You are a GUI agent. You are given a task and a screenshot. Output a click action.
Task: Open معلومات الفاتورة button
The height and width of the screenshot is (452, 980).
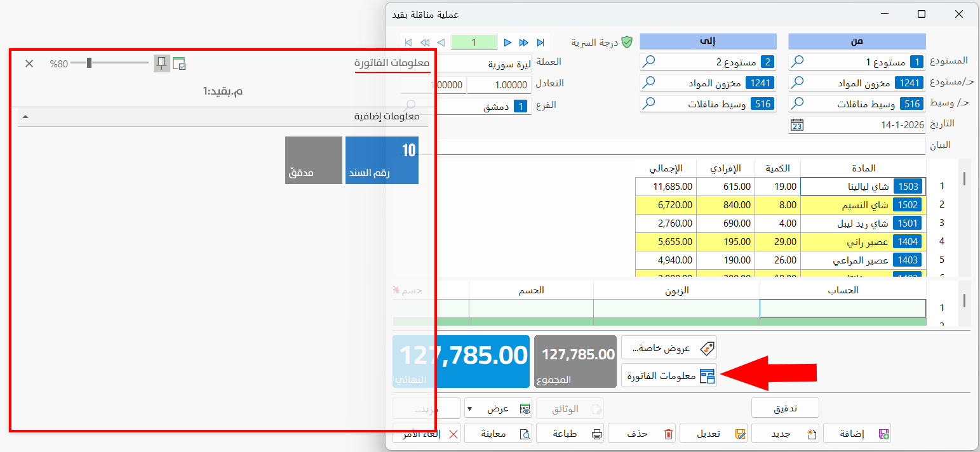(669, 376)
